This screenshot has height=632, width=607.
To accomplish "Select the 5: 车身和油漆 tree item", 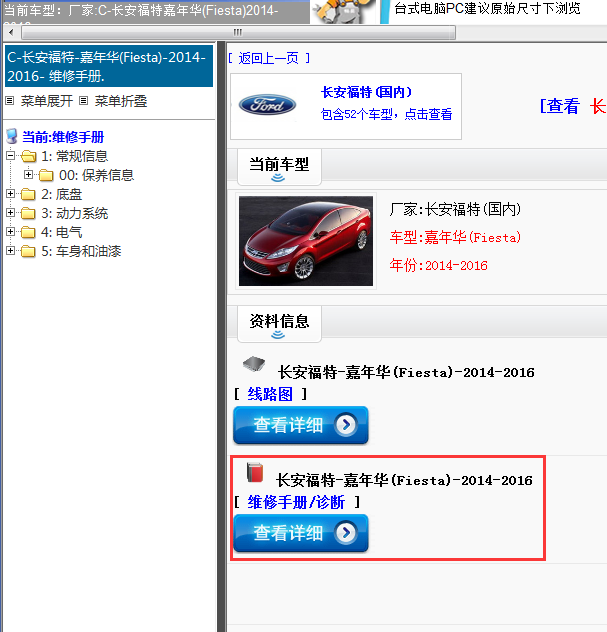I will pyautogui.click(x=81, y=251).
